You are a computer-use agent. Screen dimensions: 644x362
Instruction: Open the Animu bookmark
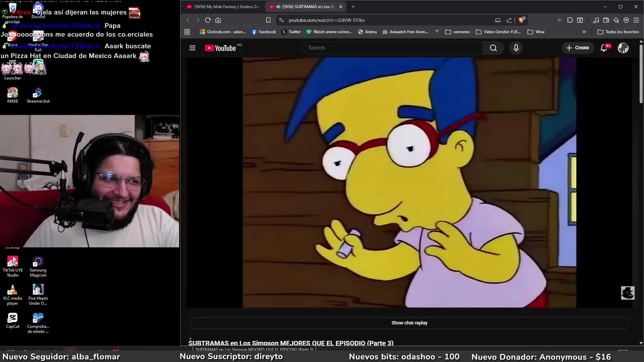click(367, 32)
